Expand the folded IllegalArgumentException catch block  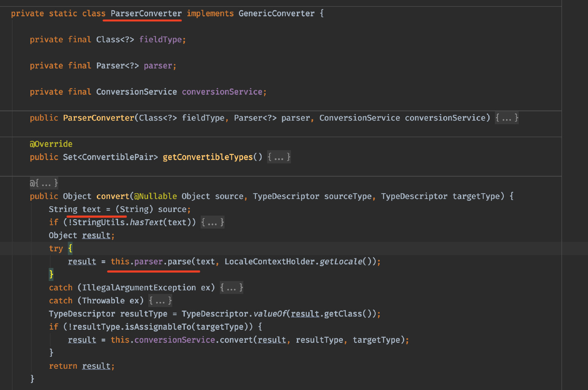pyautogui.click(x=231, y=287)
